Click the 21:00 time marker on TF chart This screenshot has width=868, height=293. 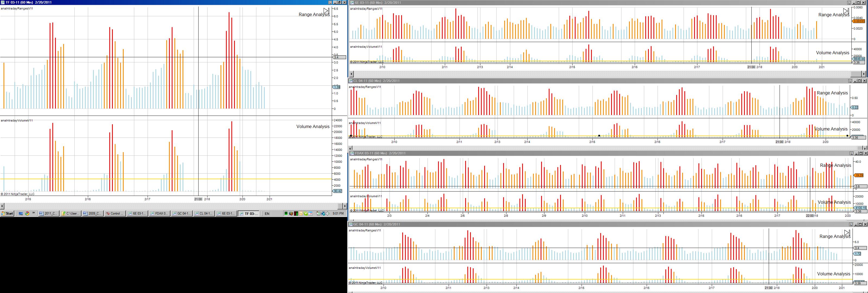[198, 199]
